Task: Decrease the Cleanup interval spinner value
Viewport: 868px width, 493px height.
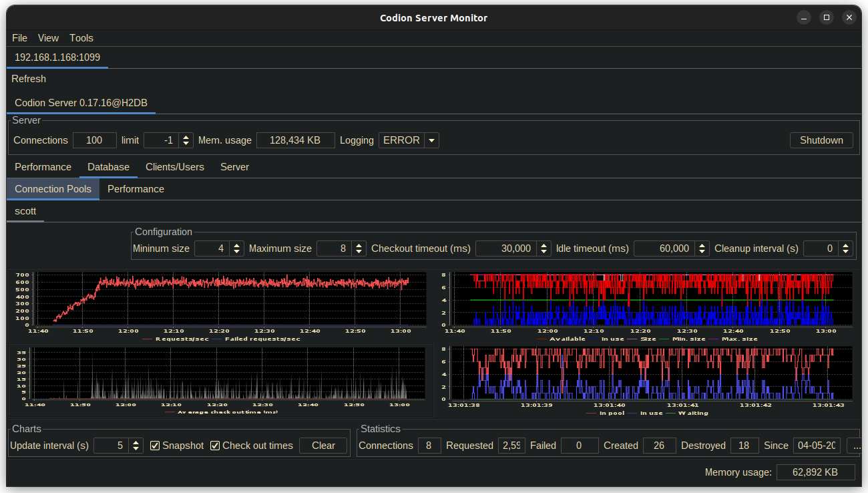Action: click(847, 252)
